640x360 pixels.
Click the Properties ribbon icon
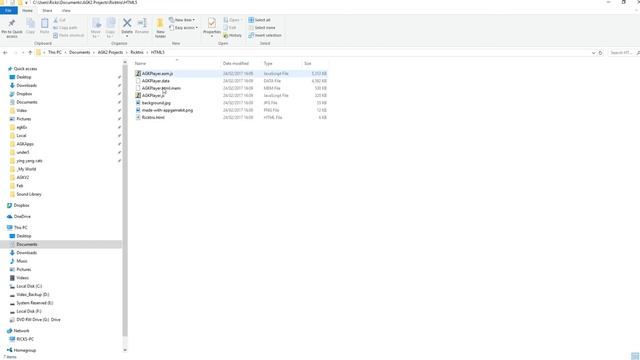point(211,23)
